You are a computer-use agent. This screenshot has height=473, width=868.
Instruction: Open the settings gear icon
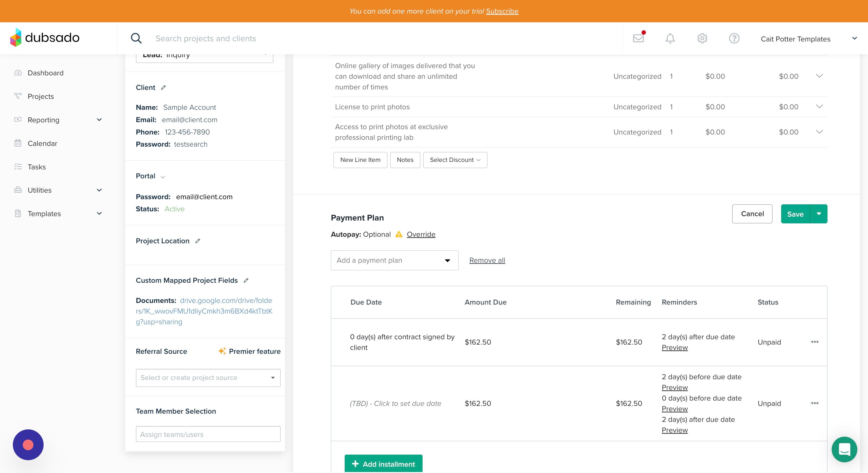tap(702, 39)
